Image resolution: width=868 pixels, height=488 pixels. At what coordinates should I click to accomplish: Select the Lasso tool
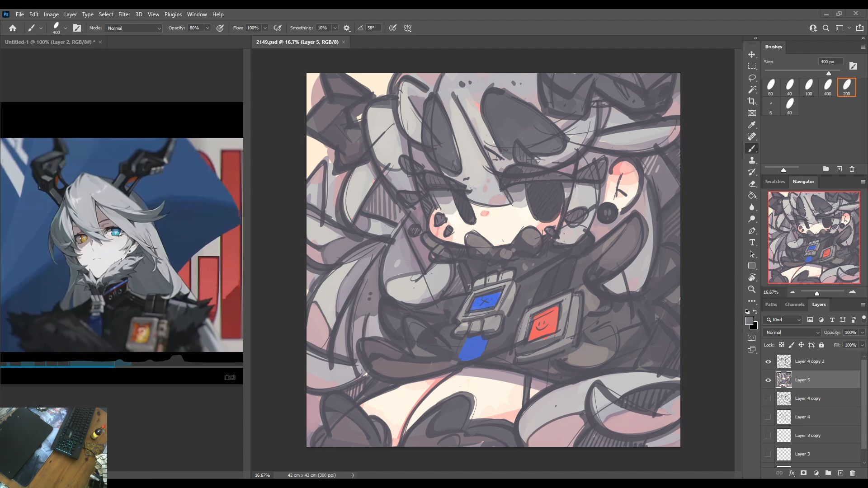(752, 78)
